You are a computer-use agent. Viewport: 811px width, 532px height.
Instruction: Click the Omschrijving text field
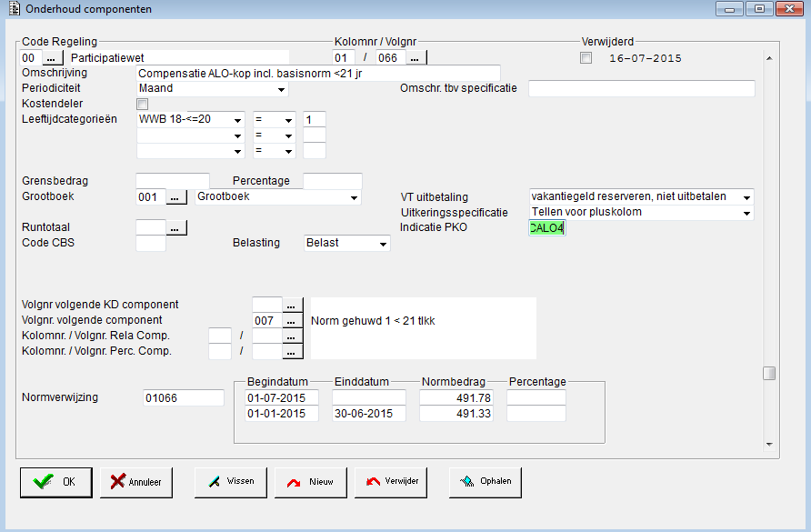318,74
